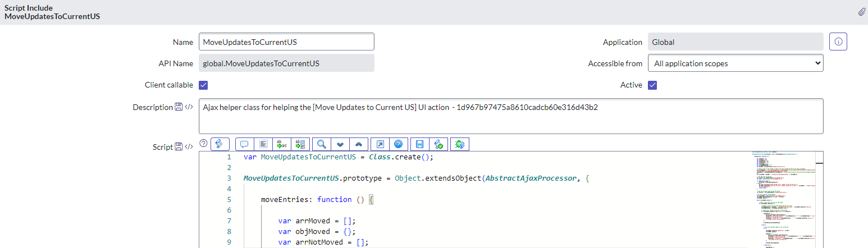This screenshot has width=868, height=248.
Task: Open script search with magnifier icon
Action: tap(322, 144)
